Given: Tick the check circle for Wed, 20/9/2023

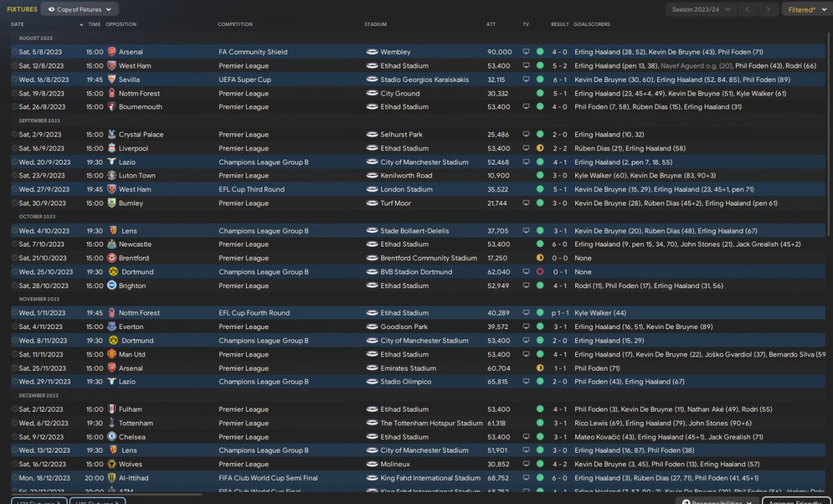Looking at the screenshot, I should click(14, 162).
